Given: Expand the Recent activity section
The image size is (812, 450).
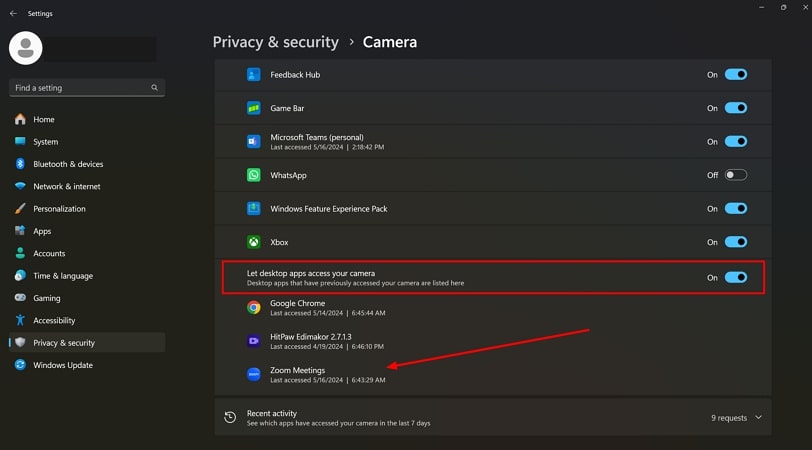Looking at the screenshot, I should click(x=758, y=417).
